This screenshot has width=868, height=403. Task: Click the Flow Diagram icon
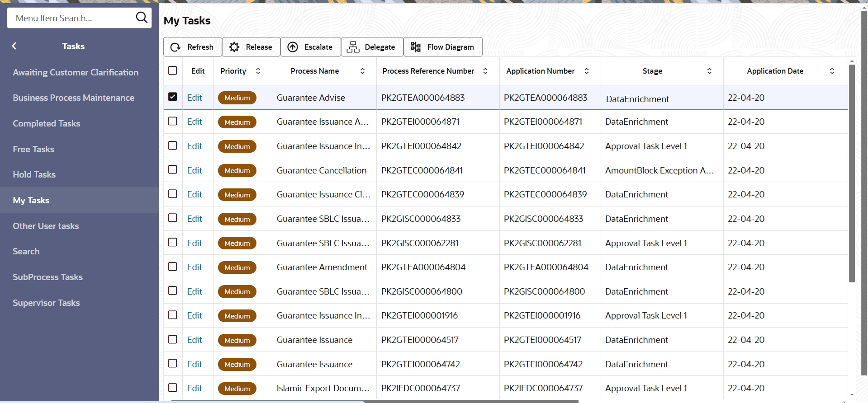click(416, 47)
